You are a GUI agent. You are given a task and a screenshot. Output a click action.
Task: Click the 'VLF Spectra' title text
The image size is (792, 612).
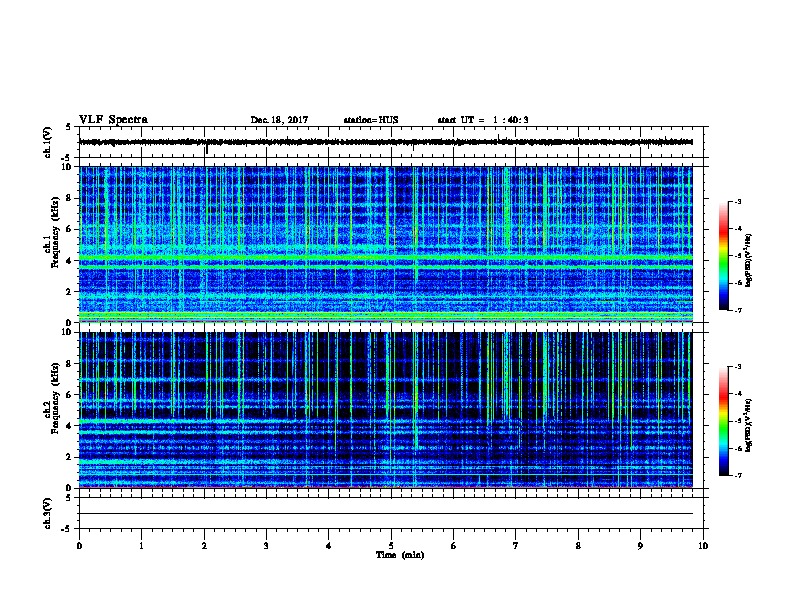[x=113, y=120]
